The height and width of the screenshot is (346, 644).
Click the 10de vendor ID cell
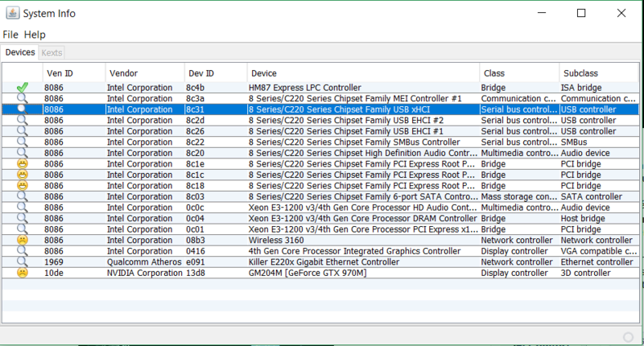(x=54, y=273)
